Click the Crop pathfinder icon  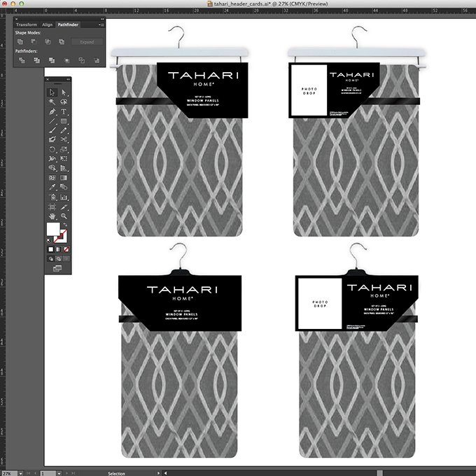click(x=66, y=60)
